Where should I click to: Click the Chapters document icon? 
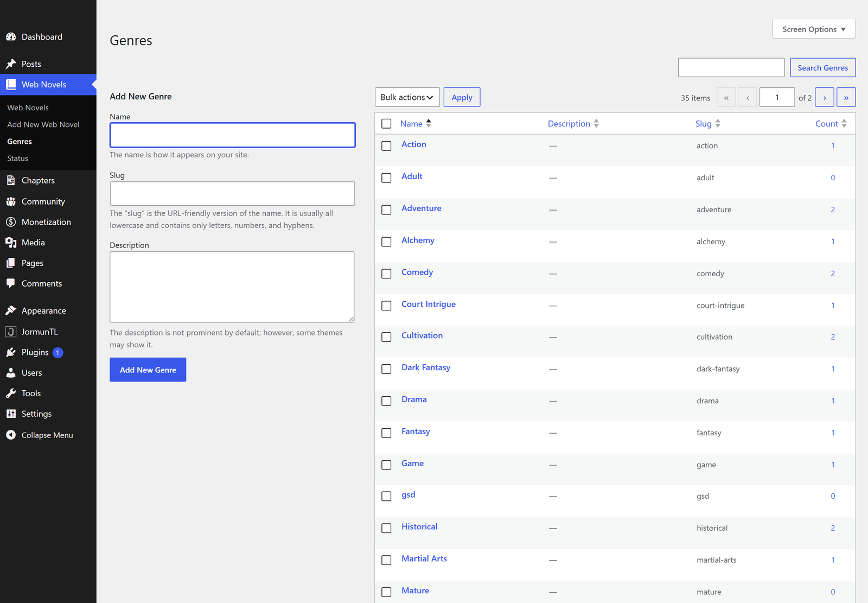point(11,180)
